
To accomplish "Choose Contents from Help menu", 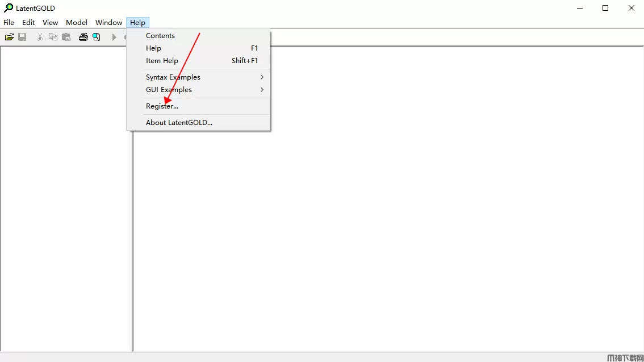I will click(x=198, y=36).
